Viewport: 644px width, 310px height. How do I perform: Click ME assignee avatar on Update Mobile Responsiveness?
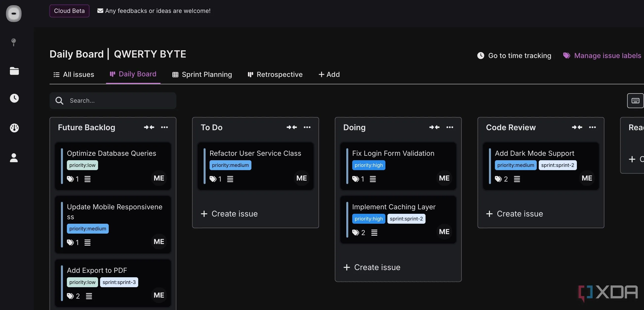(x=159, y=241)
